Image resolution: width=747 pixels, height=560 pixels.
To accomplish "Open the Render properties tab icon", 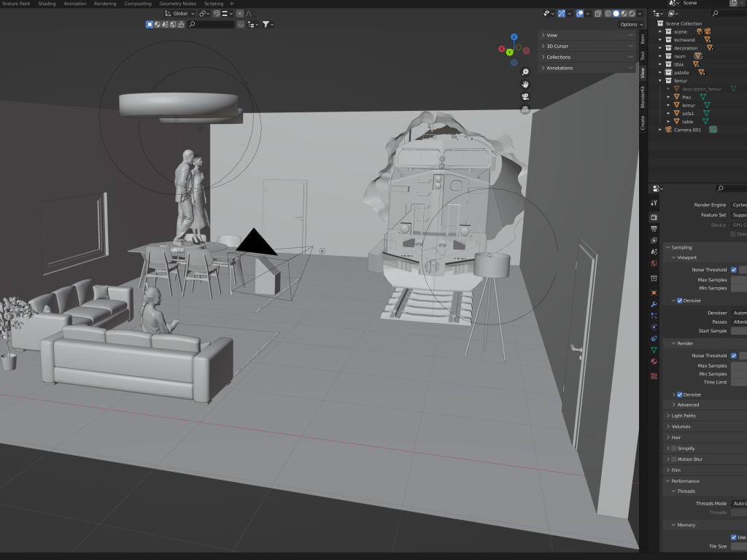I will pos(654,217).
